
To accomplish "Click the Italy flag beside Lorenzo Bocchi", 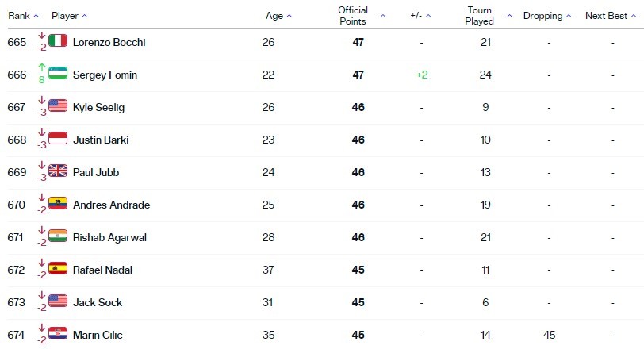I will pyautogui.click(x=58, y=40).
